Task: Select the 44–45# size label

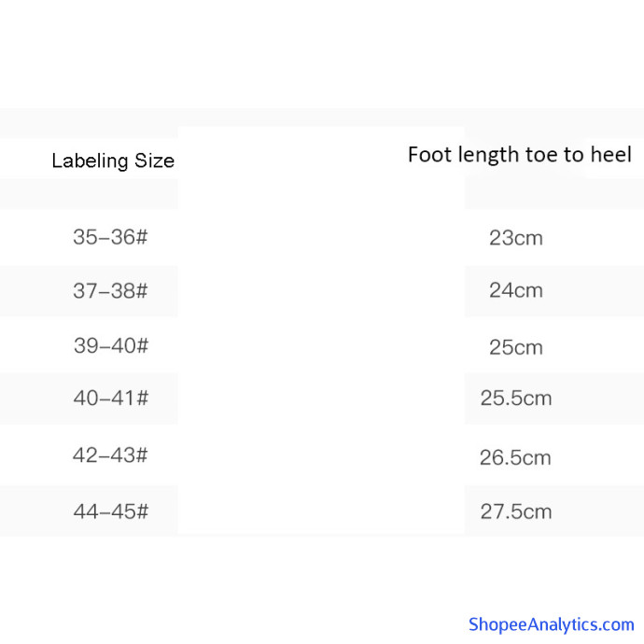Action: pyautogui.click(x=110, y=511)
